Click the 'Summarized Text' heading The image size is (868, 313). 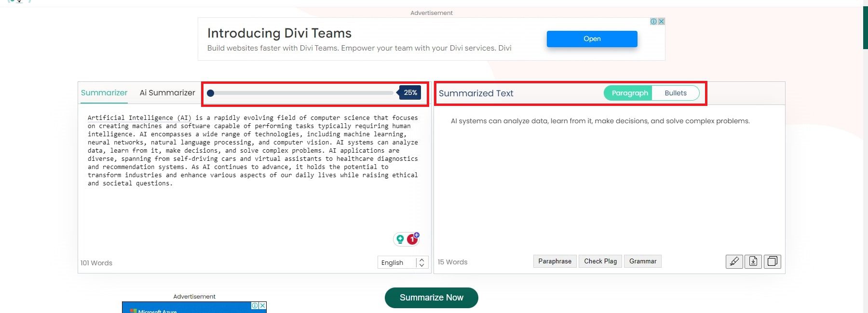click(476, 93)
